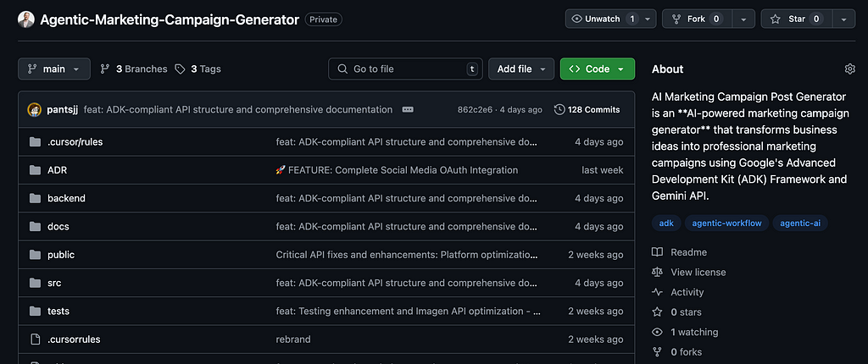
Task: Star this repository
Action: tap(797, 19)
